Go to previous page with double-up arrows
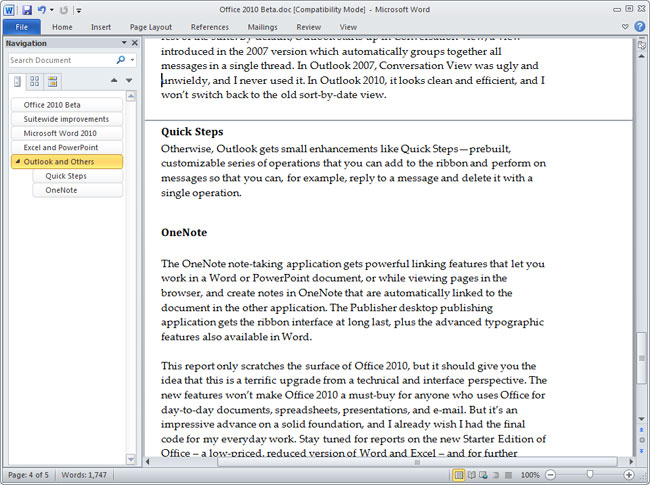Image resolution: width=650 pixels, height=485 pixels. point(642,430)
